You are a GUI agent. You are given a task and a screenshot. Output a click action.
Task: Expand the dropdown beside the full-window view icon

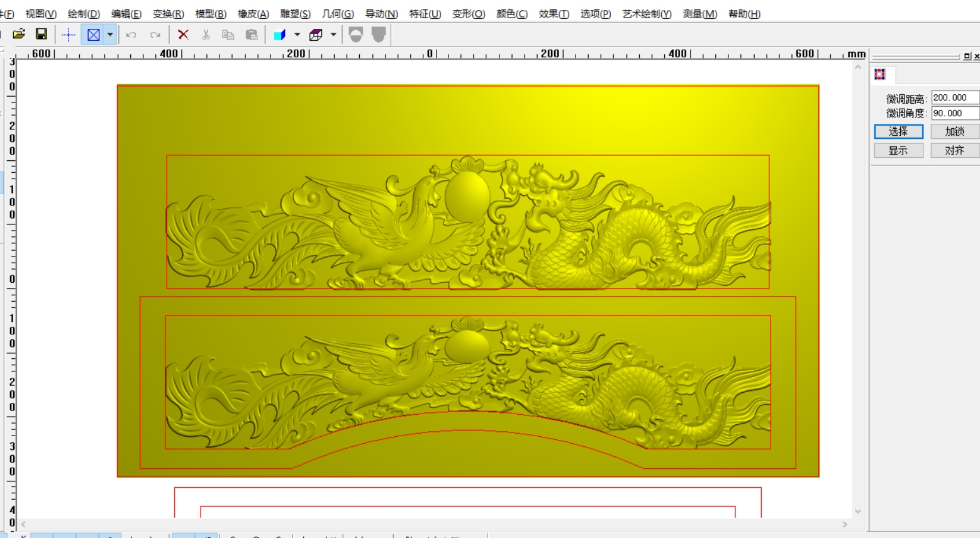coord(110,35)
